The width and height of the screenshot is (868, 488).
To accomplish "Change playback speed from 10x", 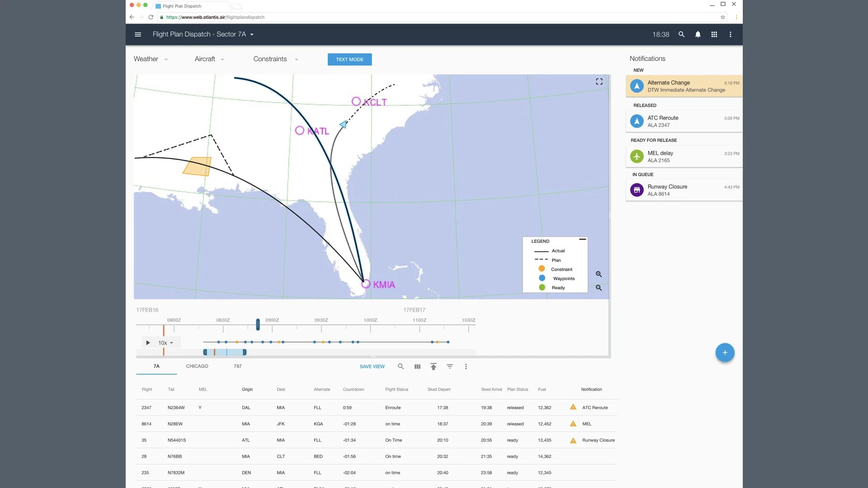I will (x=165, y=343).
